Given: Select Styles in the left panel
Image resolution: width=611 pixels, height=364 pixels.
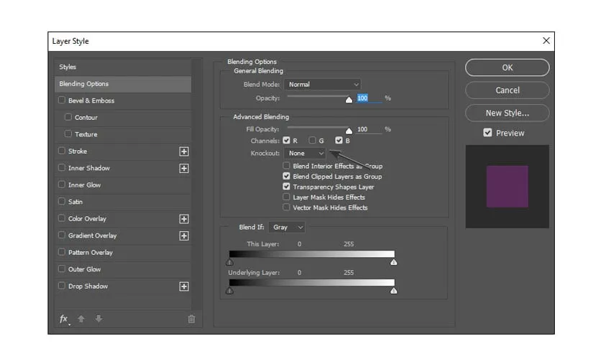Looking at the screenshot, I should coord(68,67).
